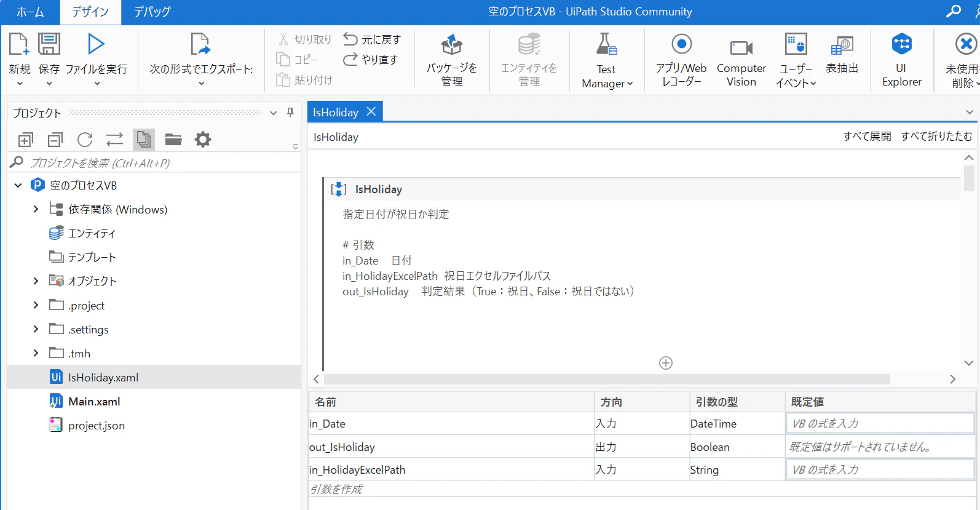The height and width of the screenshot is (510, 980).
Task: Click Expand All icon in Project panel
Action: click(x=25, y=140)
